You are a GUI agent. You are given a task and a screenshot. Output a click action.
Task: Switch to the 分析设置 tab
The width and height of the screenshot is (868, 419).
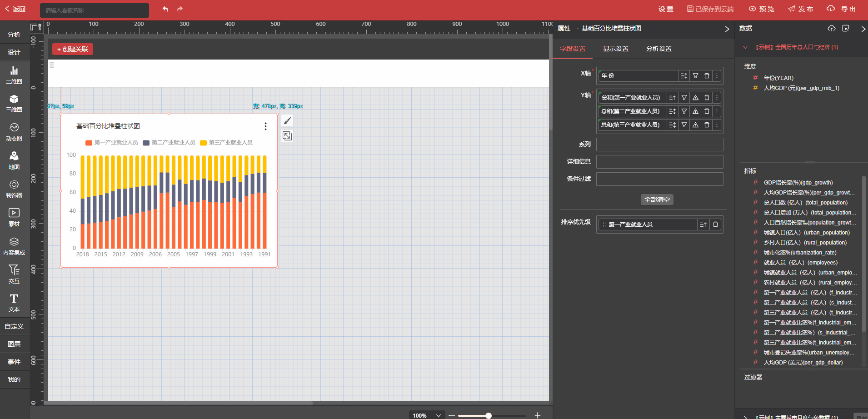[658, 49]
